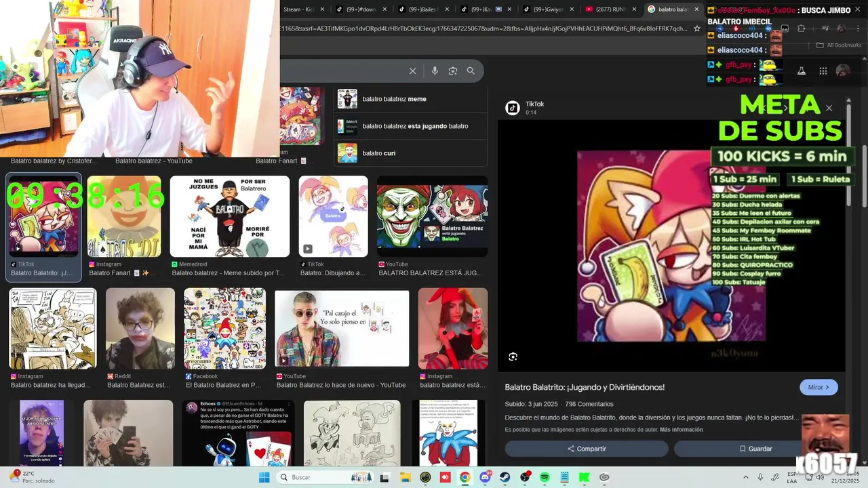Click 'Balatro balatrez ha llegad...' result title

(x=51, y=385)
